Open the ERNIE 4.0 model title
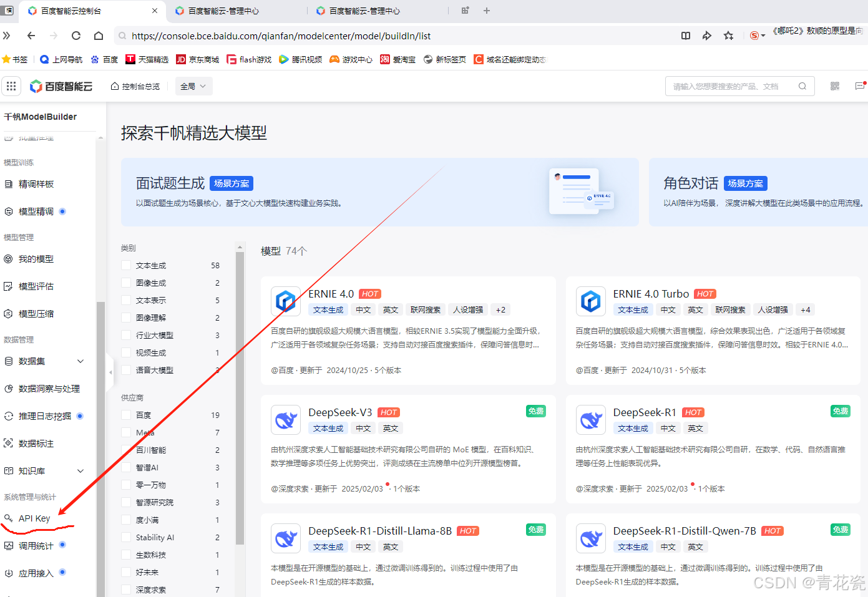This screenshot has width=868, height=597. pos(331,294)
